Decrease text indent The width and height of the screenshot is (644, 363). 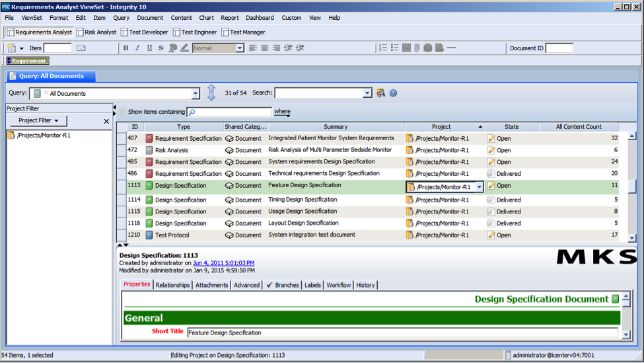(289, 48)
